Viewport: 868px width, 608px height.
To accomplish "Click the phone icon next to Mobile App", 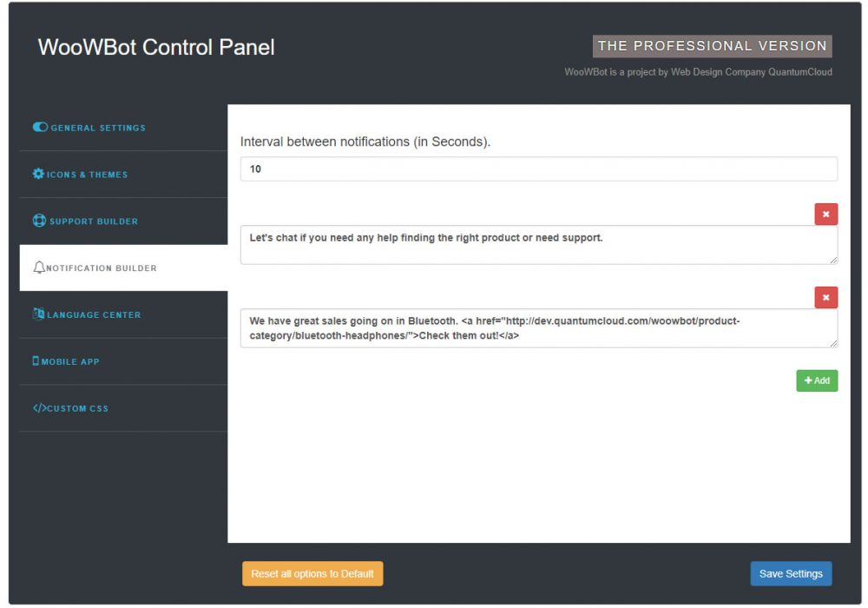I will (x=37, y=360).
